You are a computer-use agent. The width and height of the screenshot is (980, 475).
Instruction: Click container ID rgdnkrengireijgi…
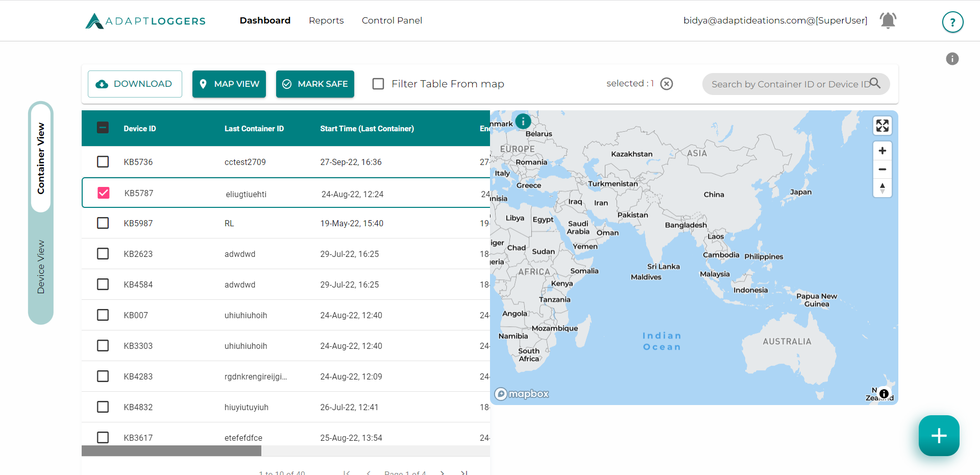pyautogui.click(x=256, y=376)
